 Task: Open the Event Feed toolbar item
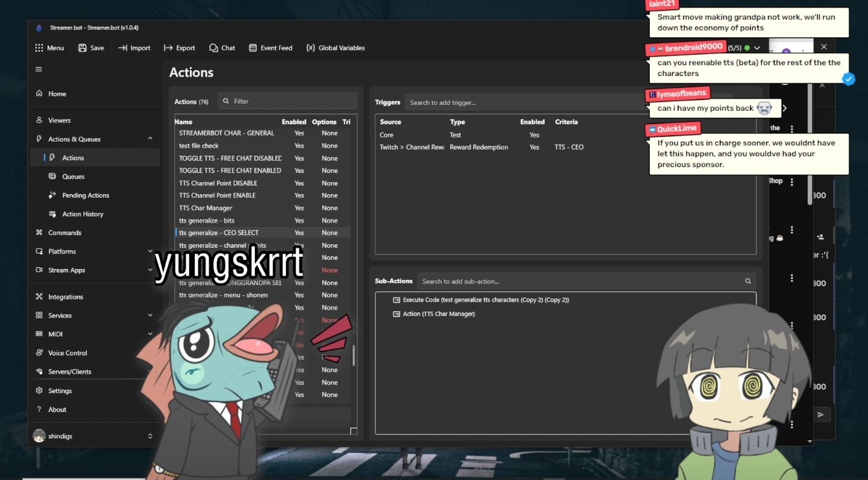point(271,48)
